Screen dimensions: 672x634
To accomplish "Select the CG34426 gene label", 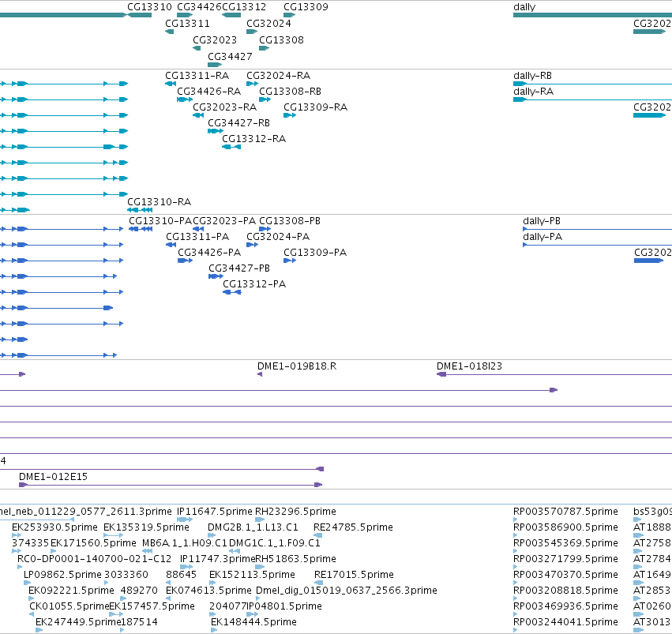I will pyautogui.click(x=199, y=7).
